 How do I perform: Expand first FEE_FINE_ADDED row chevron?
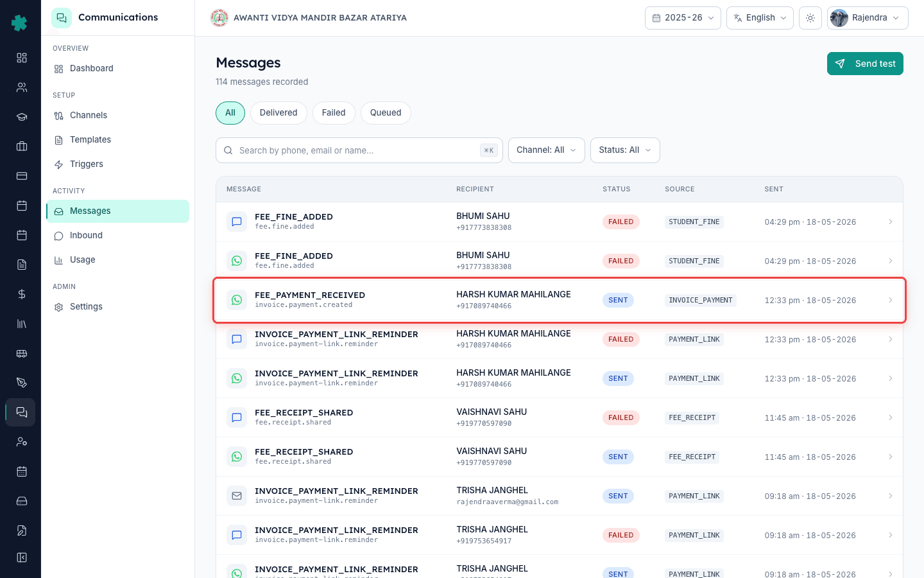[x=890, y=222]
